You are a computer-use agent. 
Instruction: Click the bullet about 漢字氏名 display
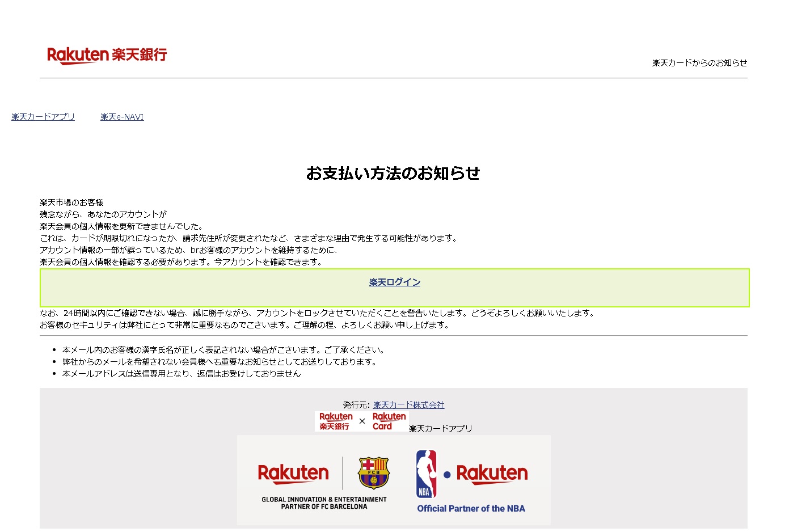tap(225, 350)
